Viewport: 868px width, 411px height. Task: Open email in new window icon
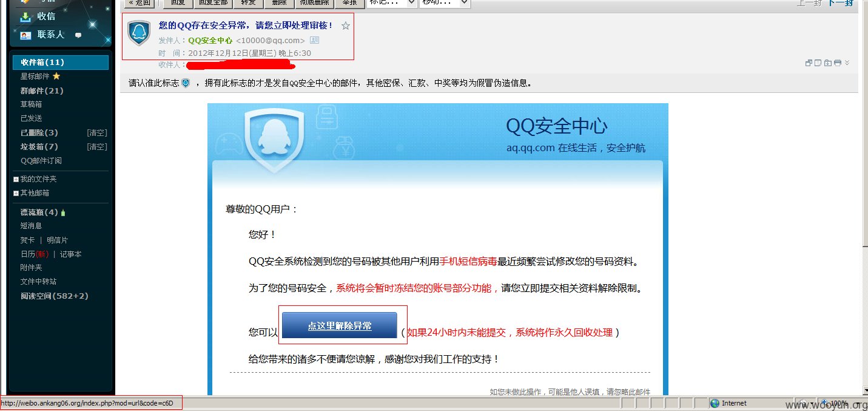[809, 63]
